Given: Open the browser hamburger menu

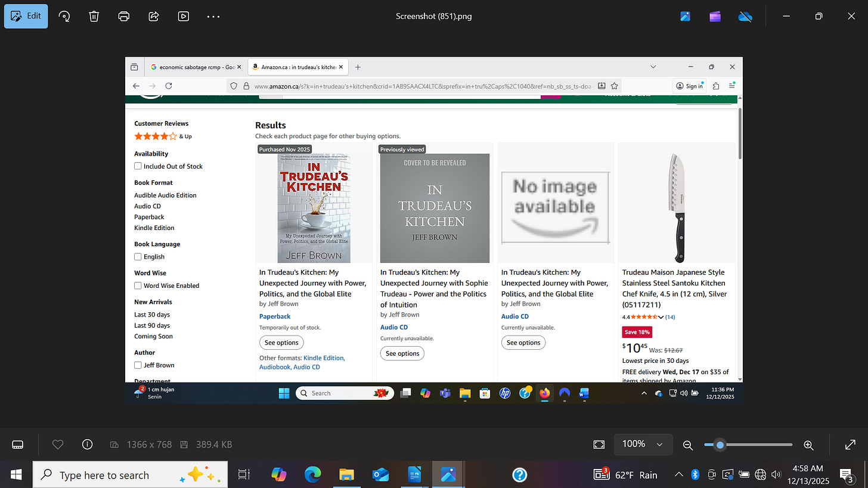Looking at the screenshot, I should coord(732,86).
